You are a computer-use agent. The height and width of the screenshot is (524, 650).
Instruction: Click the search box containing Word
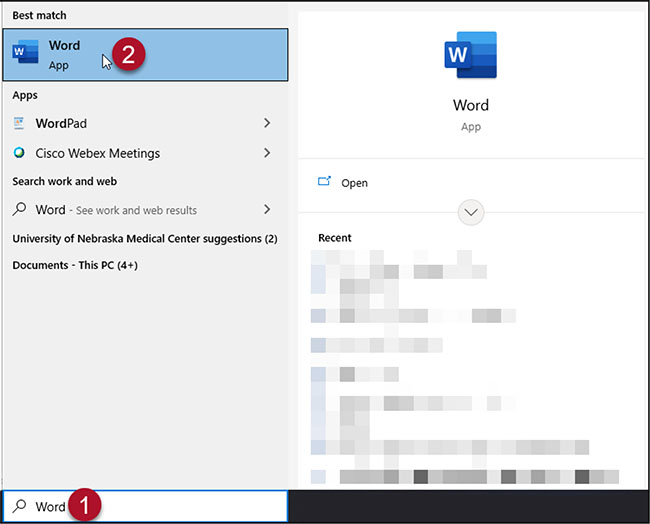coord(145,506)
